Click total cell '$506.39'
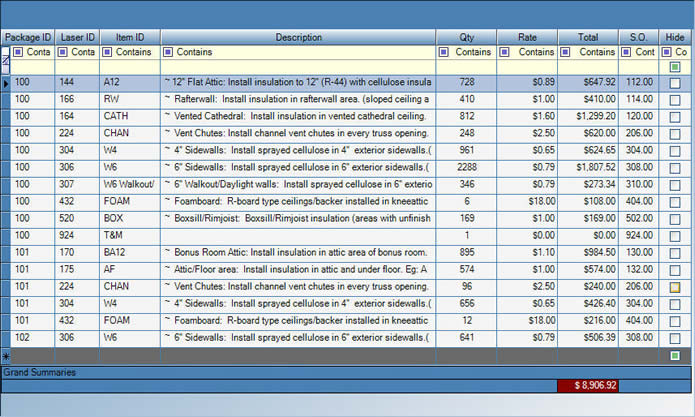 588,338
